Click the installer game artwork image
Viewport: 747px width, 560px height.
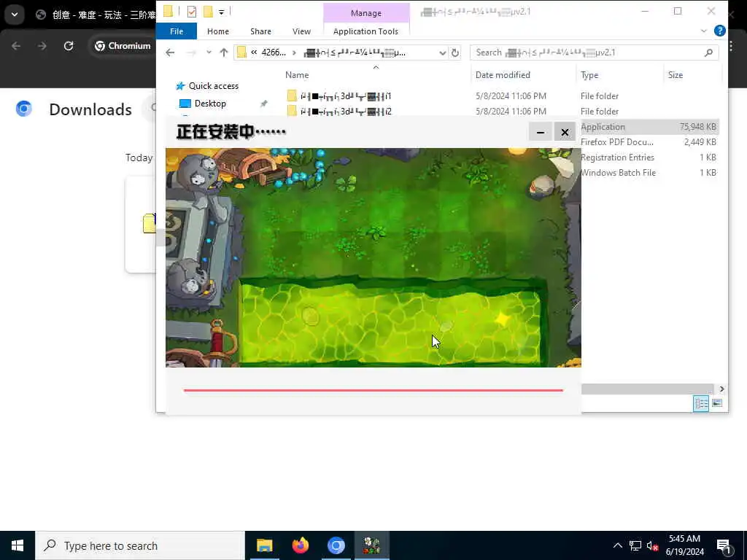(373, 257)
